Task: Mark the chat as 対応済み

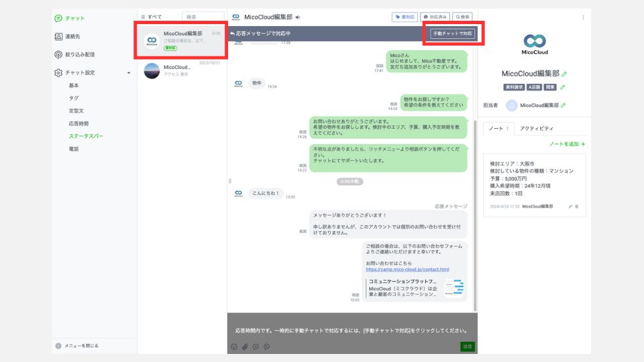Action: (x=435, y=17)
